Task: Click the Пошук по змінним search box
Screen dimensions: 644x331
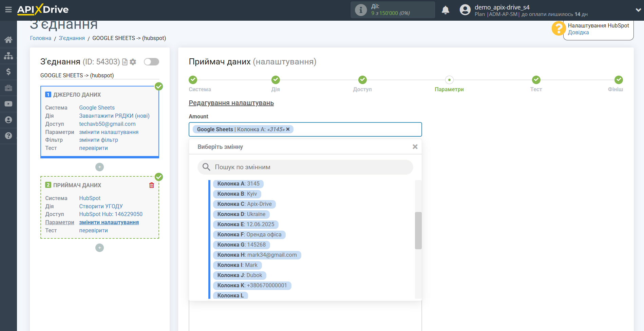Action: [305, 167]
